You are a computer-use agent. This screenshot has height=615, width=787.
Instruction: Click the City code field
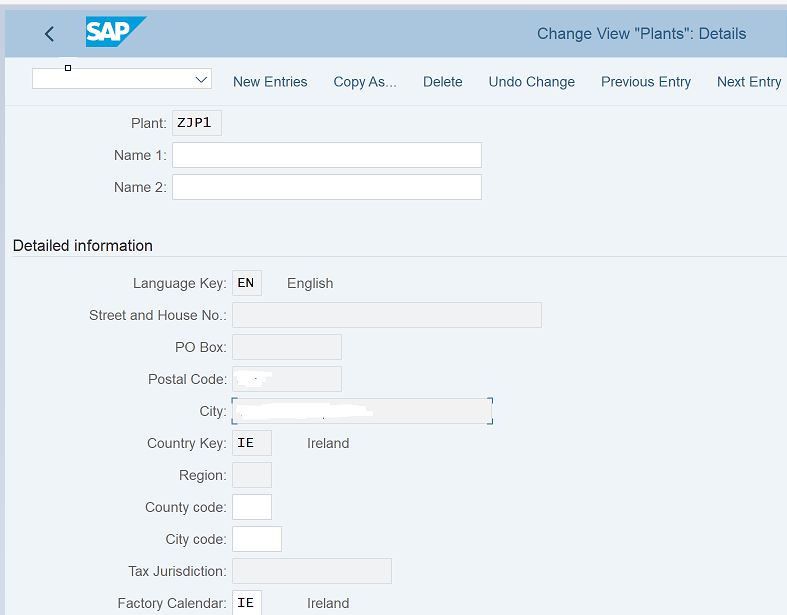(x=256, y=539)
